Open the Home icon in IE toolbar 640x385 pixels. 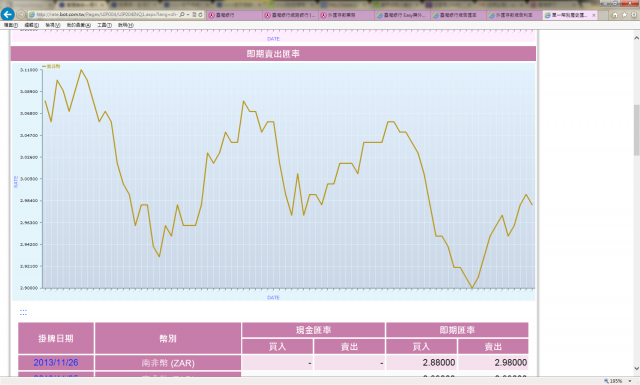615,15
